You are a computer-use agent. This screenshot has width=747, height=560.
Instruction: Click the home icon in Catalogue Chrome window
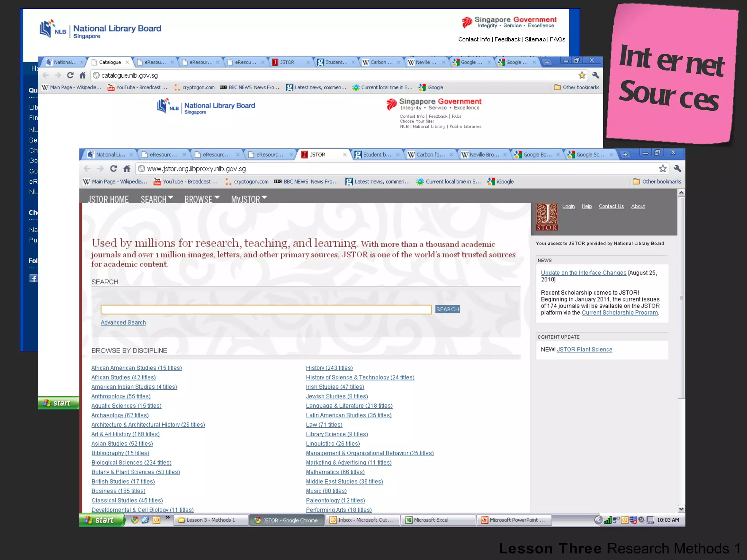pos(83,75)
